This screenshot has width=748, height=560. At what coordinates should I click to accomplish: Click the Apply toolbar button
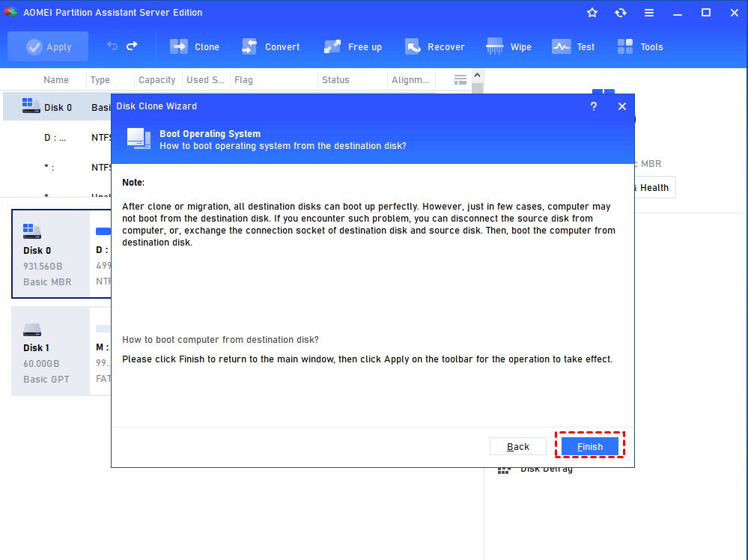pos(48,46)
